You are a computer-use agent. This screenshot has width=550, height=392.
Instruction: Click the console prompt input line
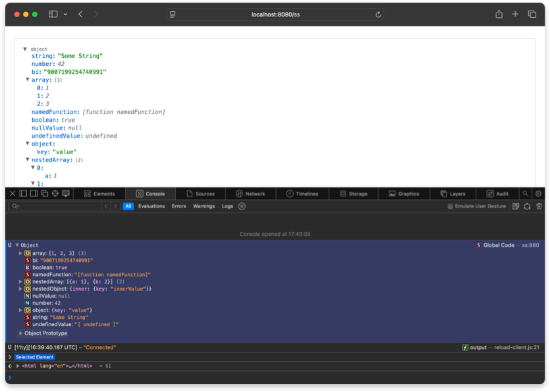275,378
